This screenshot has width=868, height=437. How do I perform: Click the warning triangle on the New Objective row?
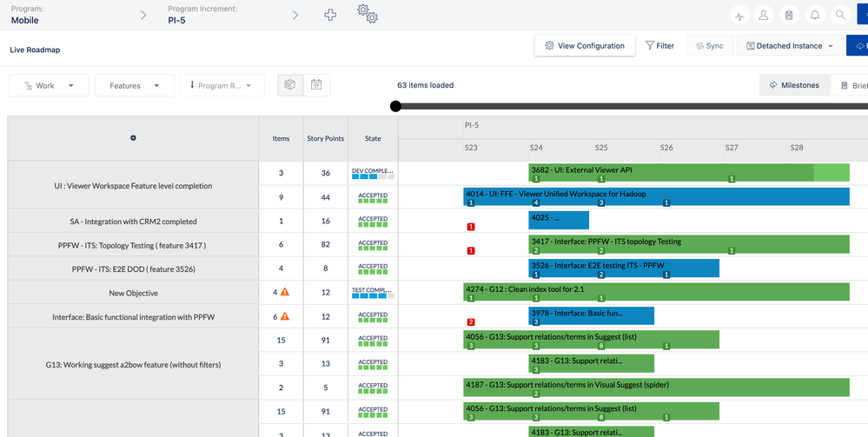[x=284, y=291]
